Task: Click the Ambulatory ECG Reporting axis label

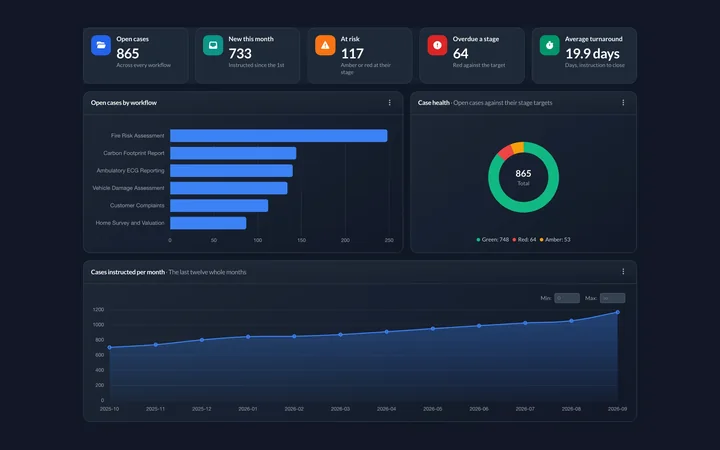Action: (x=130, y=170)
